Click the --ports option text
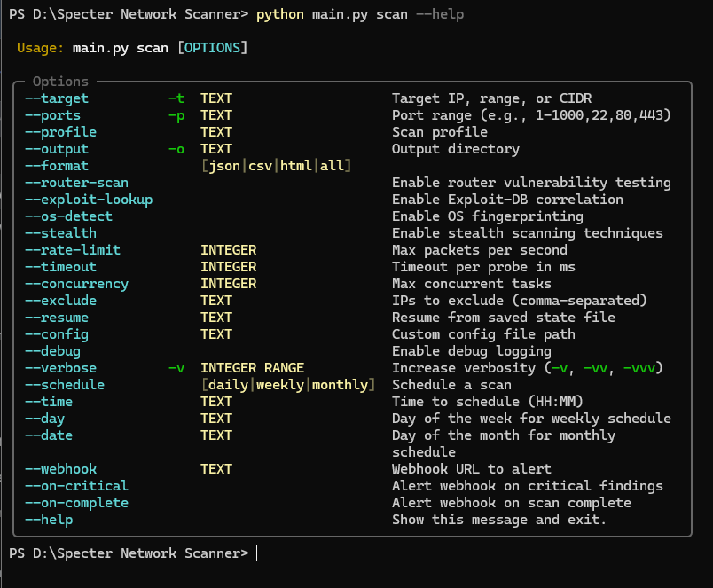713x588 pixels. 52,115
